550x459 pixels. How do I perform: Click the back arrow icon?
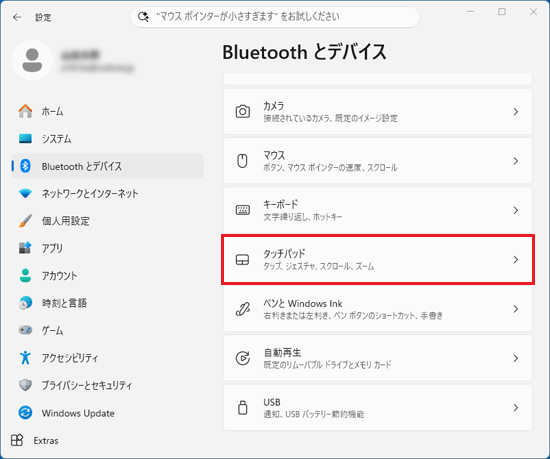point(17,17)
